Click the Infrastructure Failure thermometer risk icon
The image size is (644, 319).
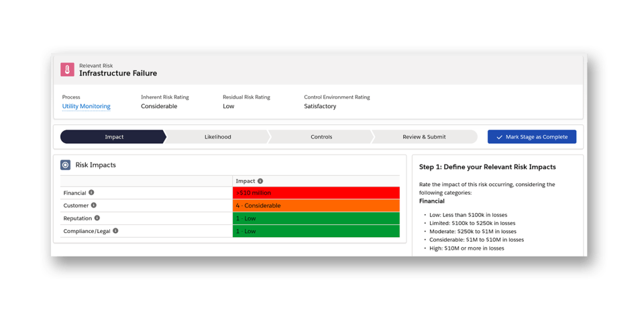(x=67, y=69)
